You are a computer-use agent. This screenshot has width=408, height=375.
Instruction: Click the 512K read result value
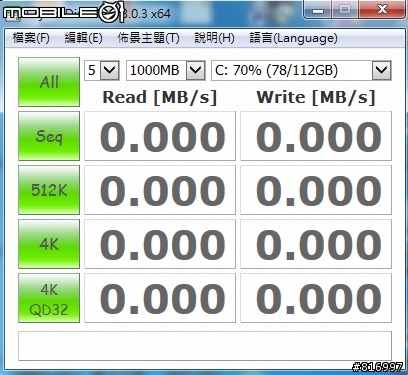(160, 190)
